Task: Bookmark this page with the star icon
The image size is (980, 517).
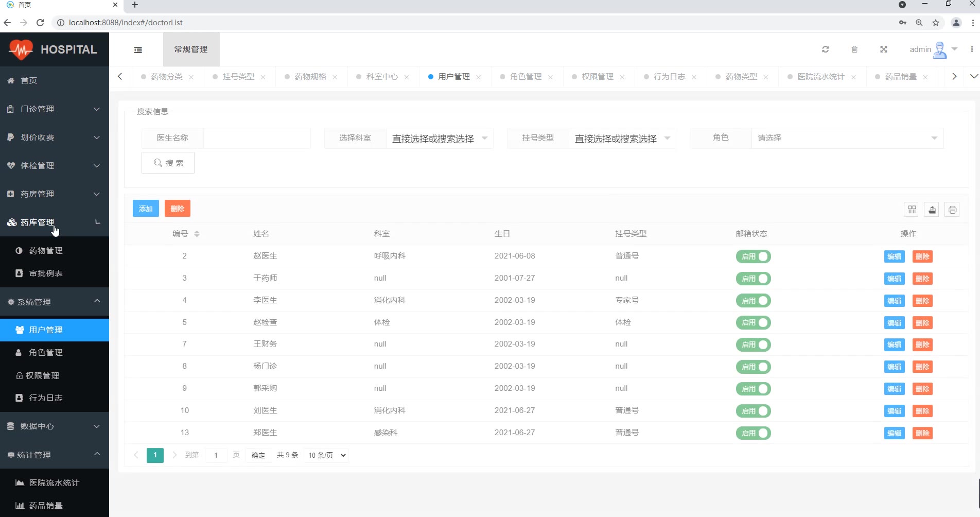Action: coord(936,23)
